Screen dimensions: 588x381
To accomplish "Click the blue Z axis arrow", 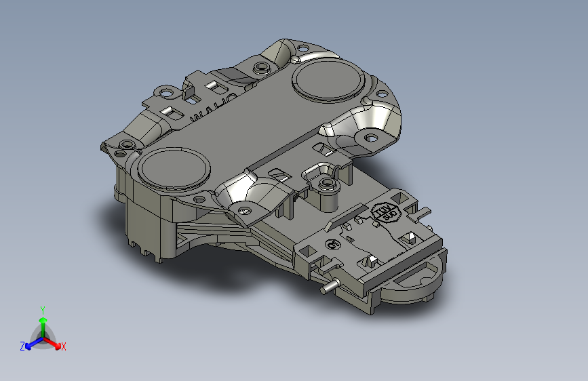I will pyautogui.click(x=35, y=343).
